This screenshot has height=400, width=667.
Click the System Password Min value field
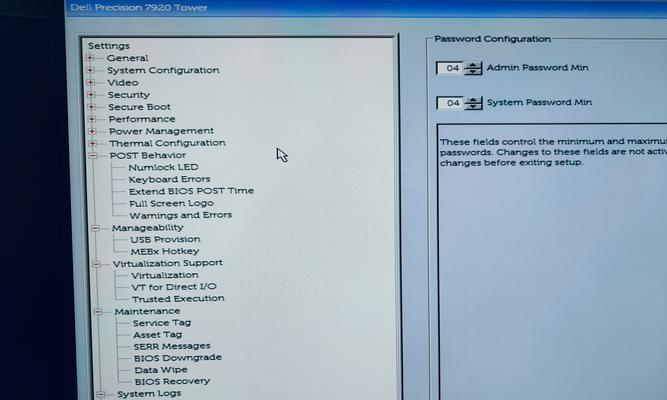point(450,103)
